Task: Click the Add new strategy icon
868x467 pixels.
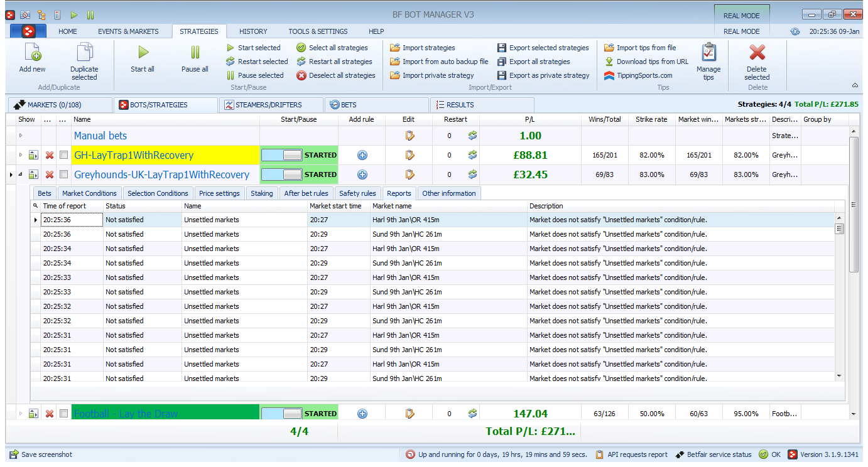Action: [x=32, y=53]
